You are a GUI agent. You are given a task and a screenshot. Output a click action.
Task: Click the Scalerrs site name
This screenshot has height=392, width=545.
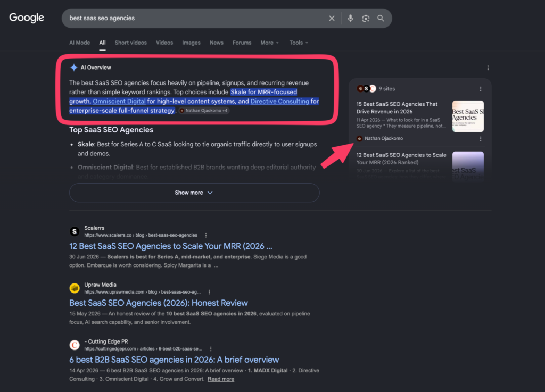94,228
